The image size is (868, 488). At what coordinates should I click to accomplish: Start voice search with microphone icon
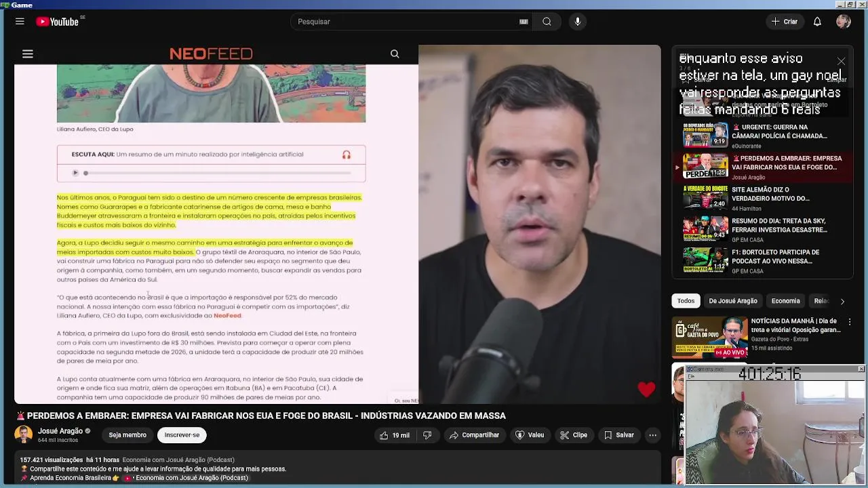[578, 22]
